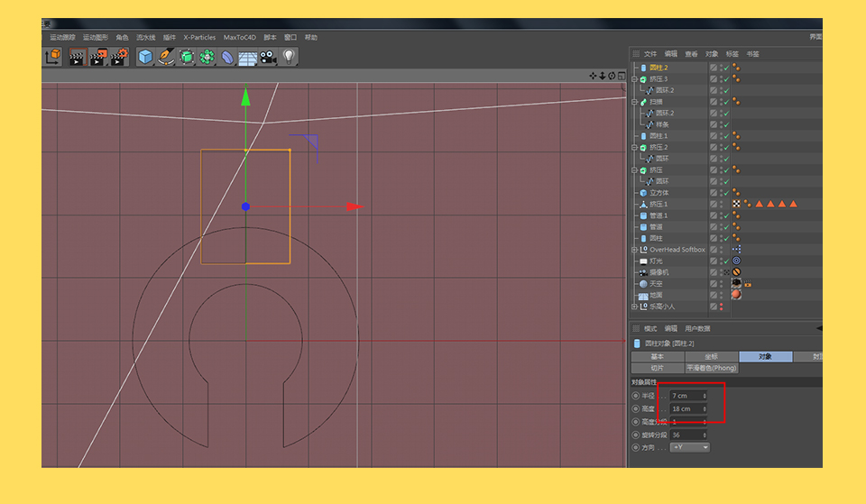Toggle animation circle next to 半径

636,396
